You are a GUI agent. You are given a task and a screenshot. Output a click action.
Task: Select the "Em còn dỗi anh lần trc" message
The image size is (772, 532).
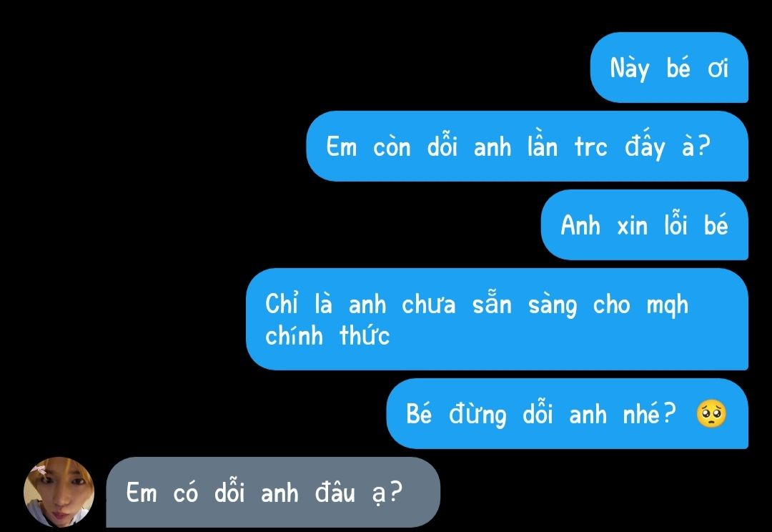pos(528,147)
